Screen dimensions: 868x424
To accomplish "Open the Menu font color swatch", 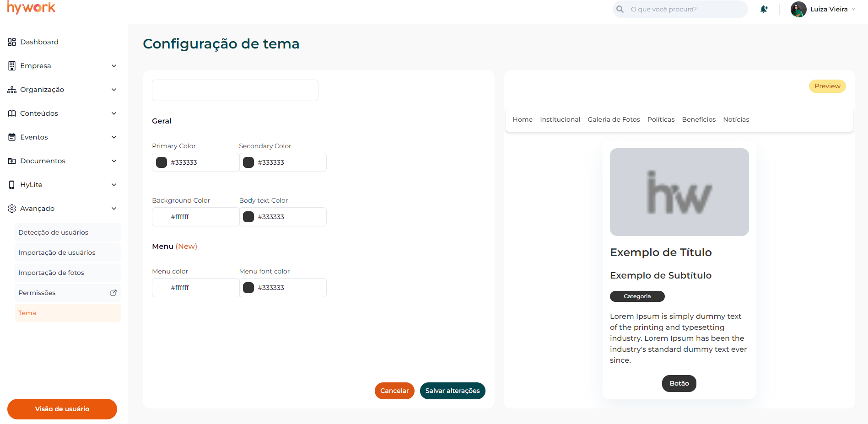I will [x=248, y=288].
